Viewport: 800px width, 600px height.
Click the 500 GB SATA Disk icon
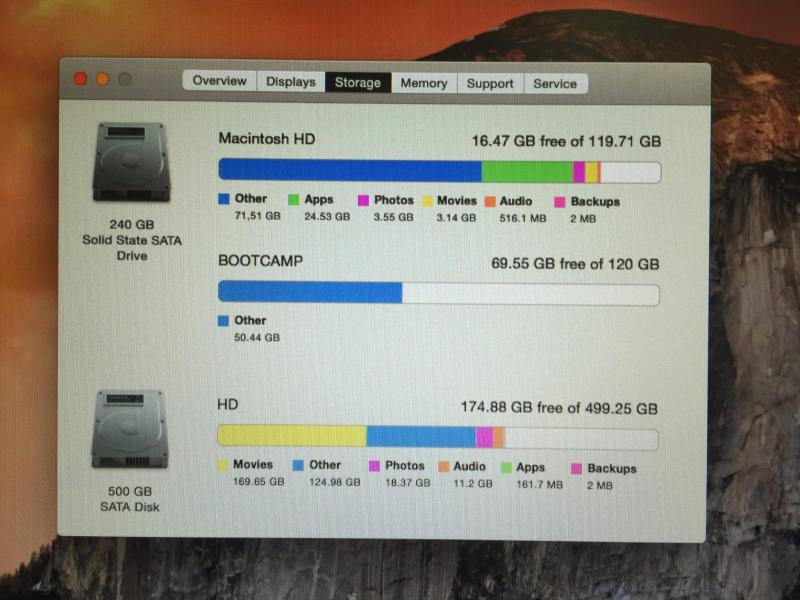130,429
